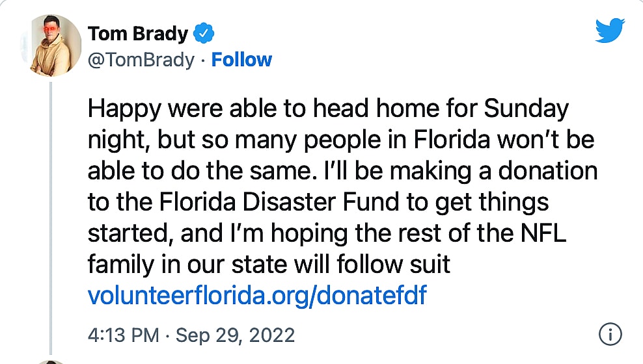Click the 4:13 PM timestamp
The width and height of the screenshot is (643, 364).
(123, 335)
